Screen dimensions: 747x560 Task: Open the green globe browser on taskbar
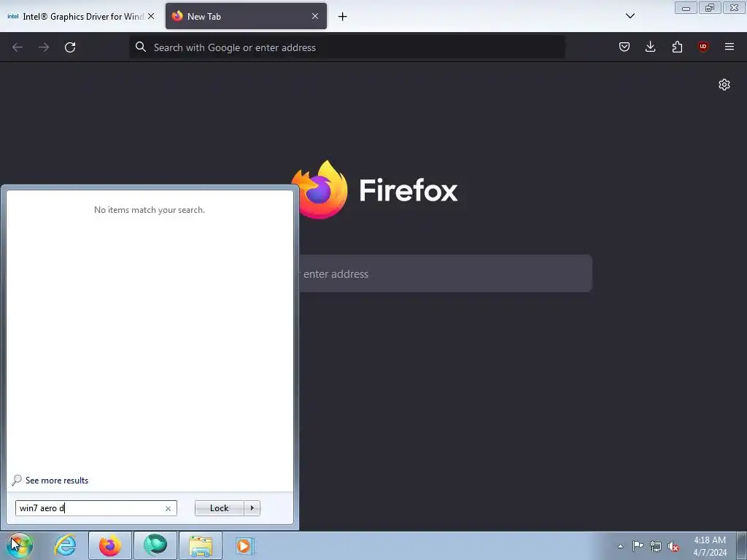tap(155, 545)
